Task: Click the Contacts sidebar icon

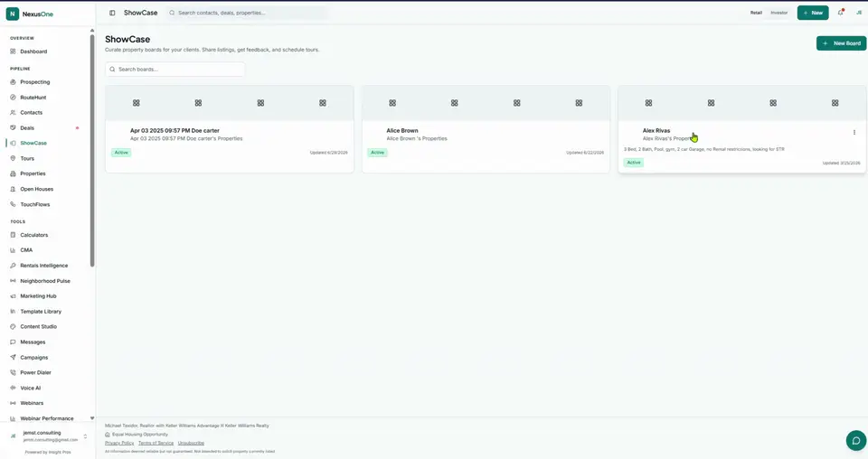Action: (13, 112)
